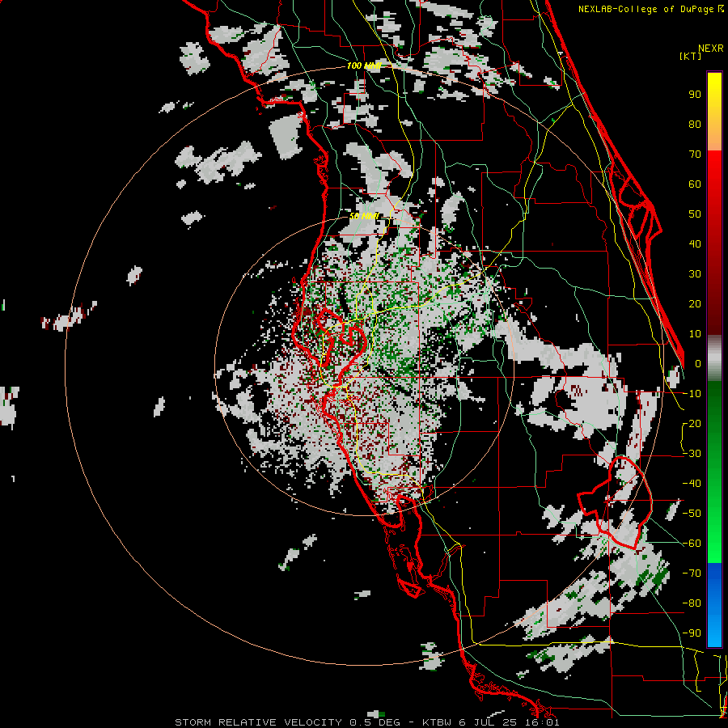728x728 pixels.
Task: Pick the gray zero-velocity segment of the color bar
Action: (x=714, y=358)
